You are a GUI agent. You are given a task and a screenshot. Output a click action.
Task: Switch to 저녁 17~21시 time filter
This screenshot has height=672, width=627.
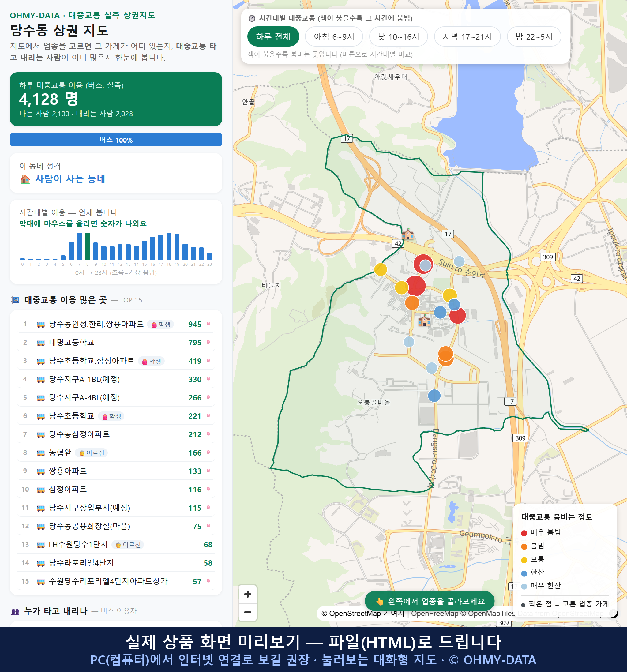click(467, 36)
